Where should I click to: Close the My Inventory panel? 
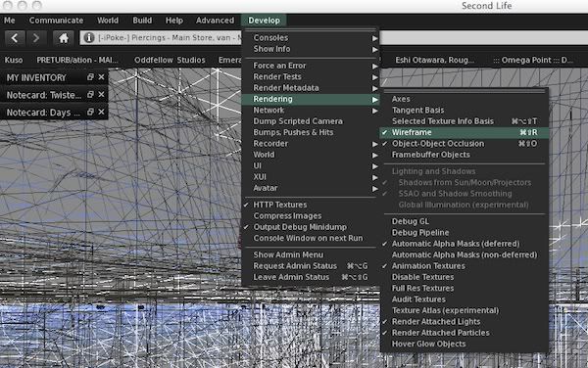point(101,76)
